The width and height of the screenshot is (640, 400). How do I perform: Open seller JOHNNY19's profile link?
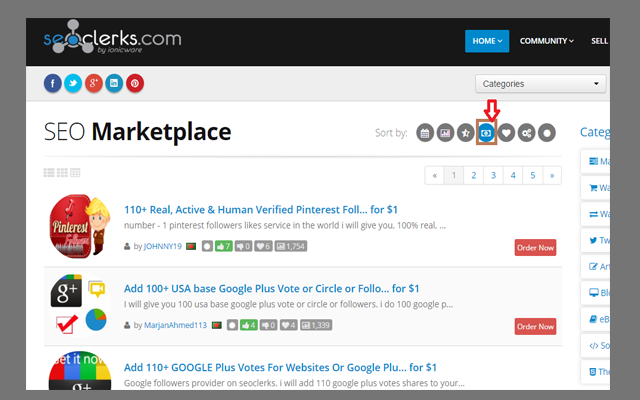(x=164, y=246)
